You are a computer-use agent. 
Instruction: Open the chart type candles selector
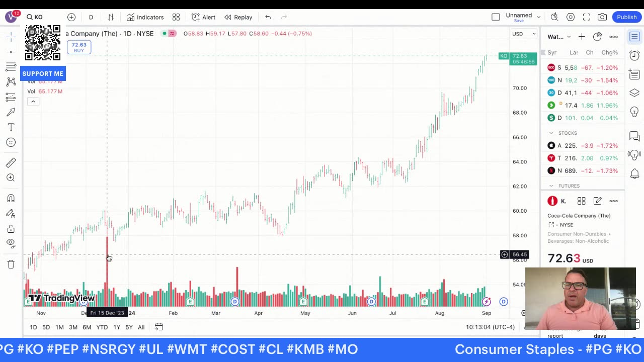(x=111, y=17)
